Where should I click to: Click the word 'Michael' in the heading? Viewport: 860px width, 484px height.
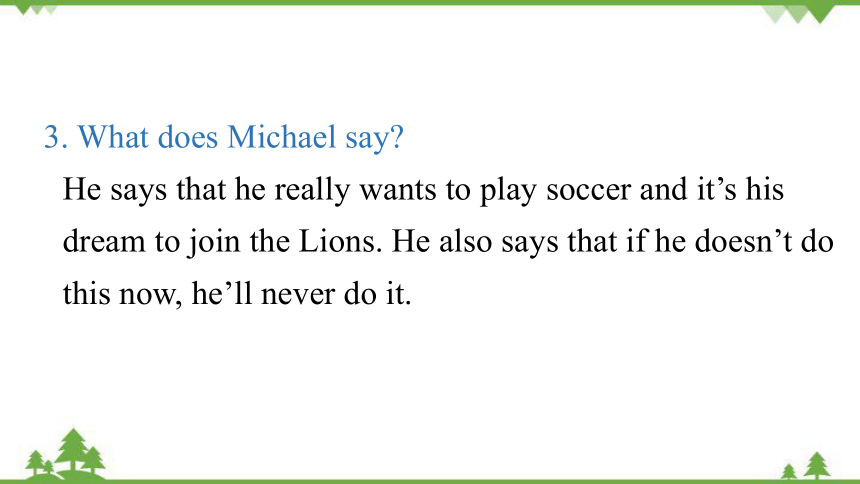tap(282, 137)
